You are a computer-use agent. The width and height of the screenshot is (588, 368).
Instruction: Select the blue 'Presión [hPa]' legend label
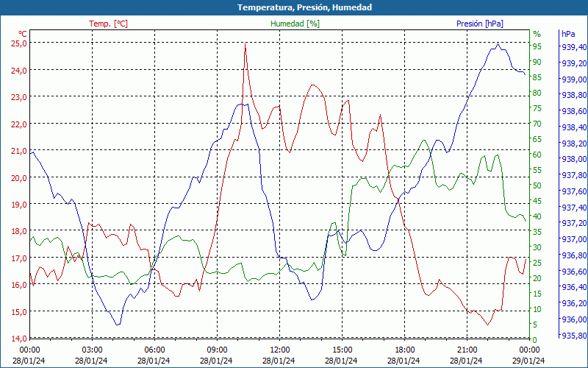click(480, 24)
